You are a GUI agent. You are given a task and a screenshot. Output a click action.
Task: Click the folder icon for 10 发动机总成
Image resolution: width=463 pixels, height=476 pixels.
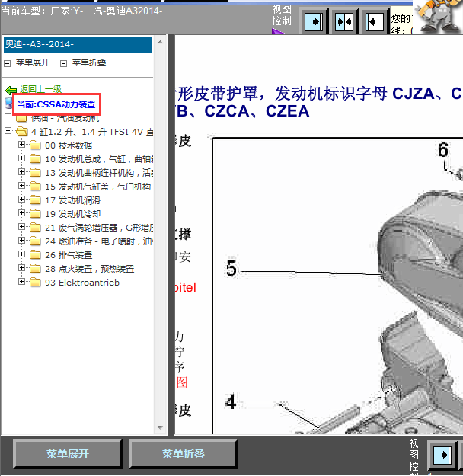[x=35, y=159]
